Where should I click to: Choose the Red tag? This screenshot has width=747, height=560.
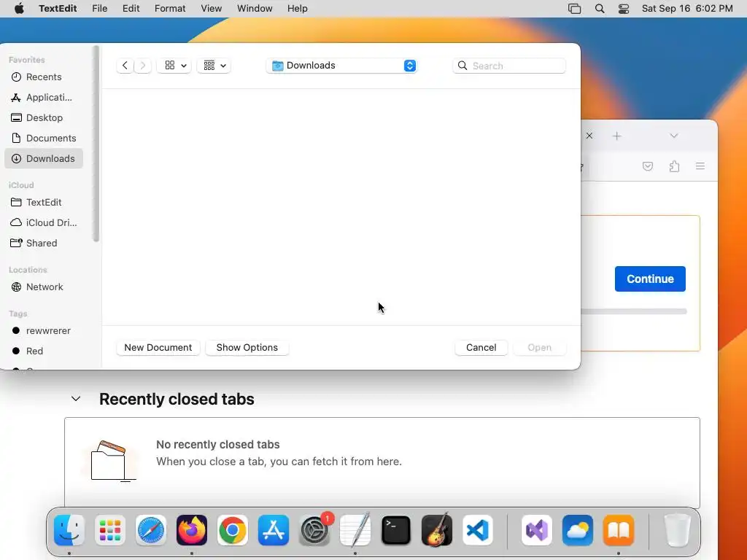point(43,351)
